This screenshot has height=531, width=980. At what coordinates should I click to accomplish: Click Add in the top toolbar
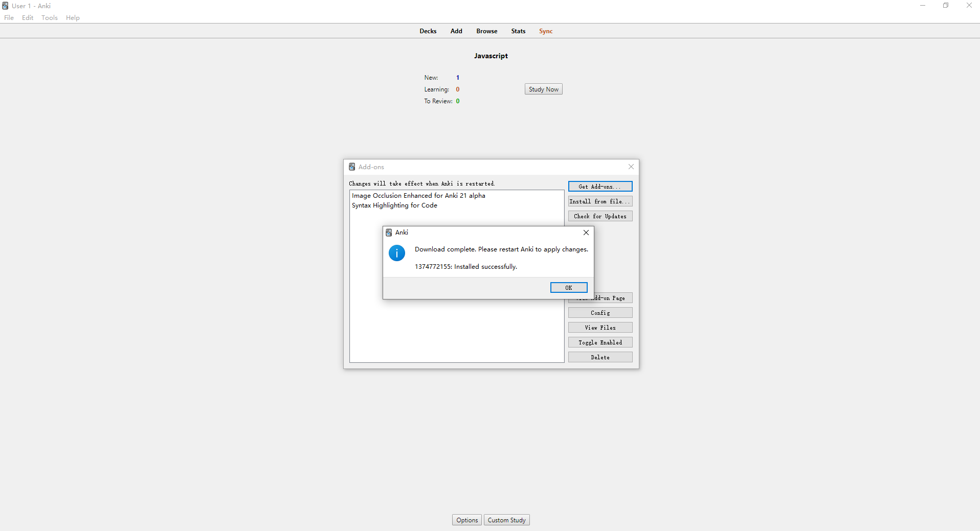coord(456,31)
